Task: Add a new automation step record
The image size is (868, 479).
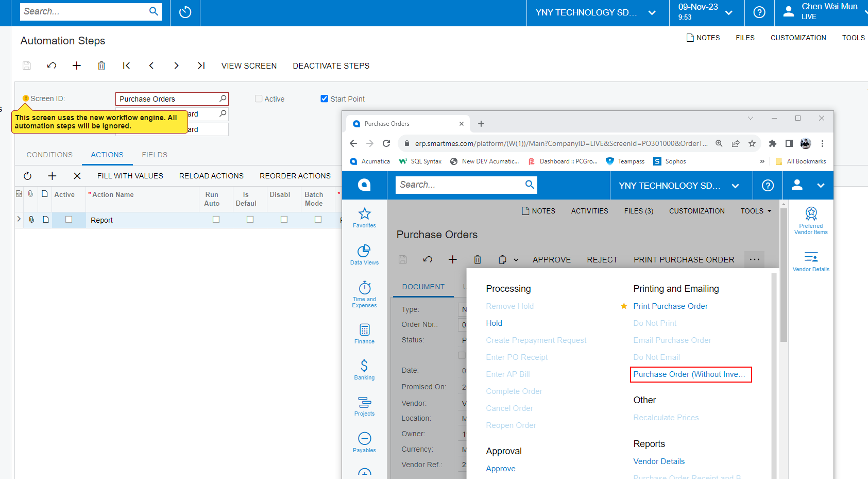Action: [x=76, y=65]
